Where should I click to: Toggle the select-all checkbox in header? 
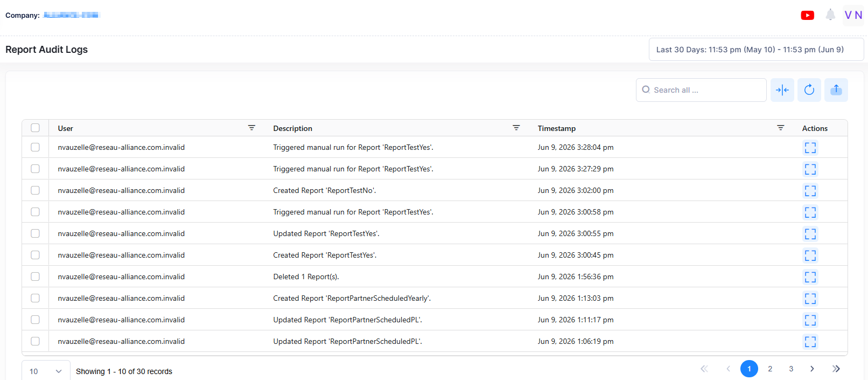click(35, 128)
